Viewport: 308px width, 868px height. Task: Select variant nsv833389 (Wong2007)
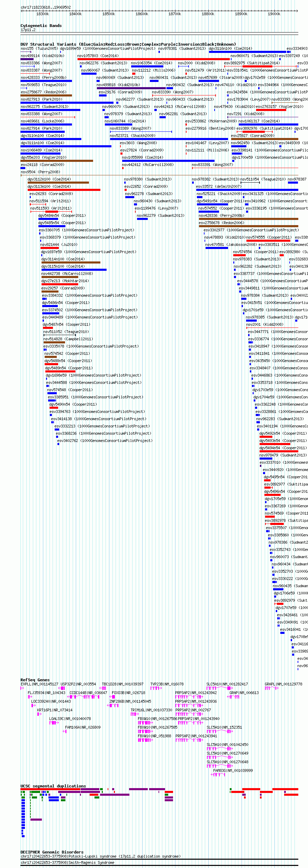(x=130, y=129)
